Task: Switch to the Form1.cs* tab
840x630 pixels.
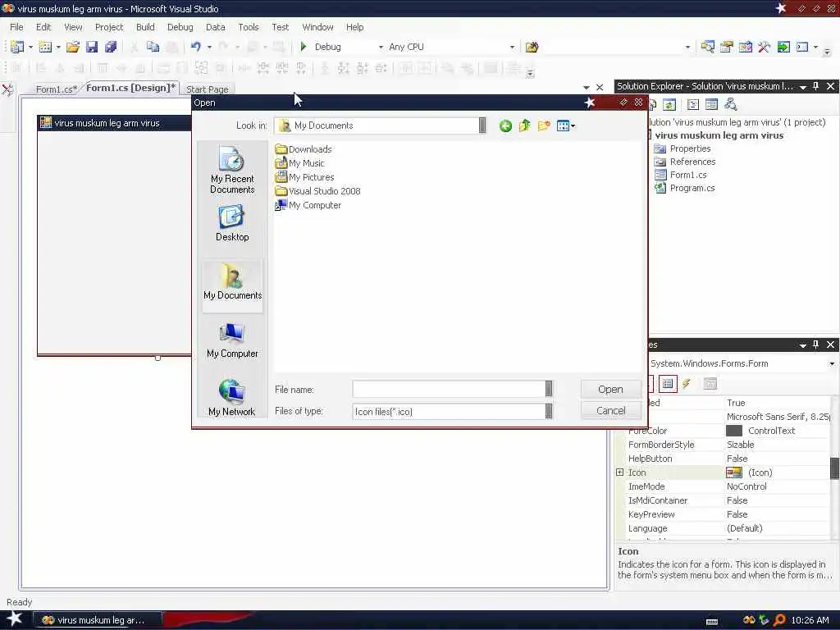Action: [57, 89]
